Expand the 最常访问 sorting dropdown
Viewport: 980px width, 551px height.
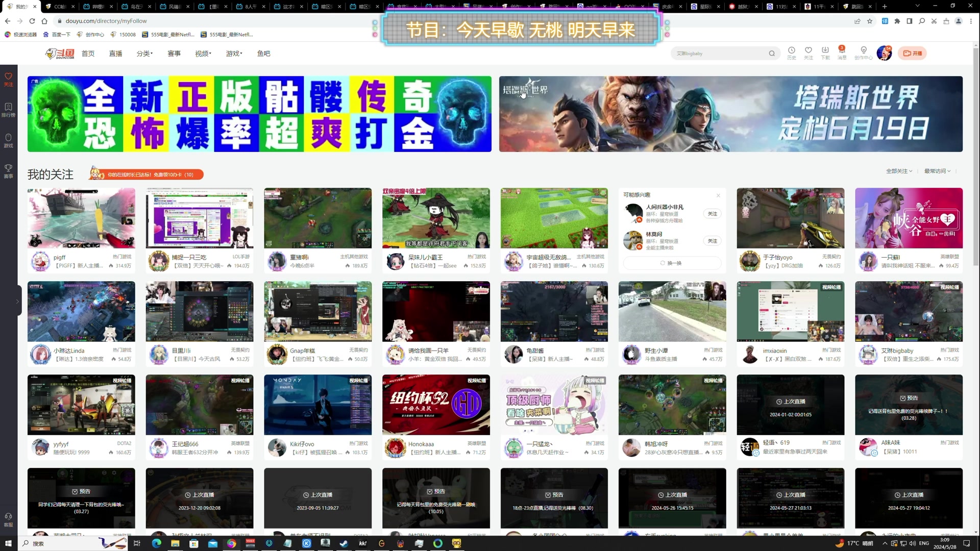tap(937, 171)
